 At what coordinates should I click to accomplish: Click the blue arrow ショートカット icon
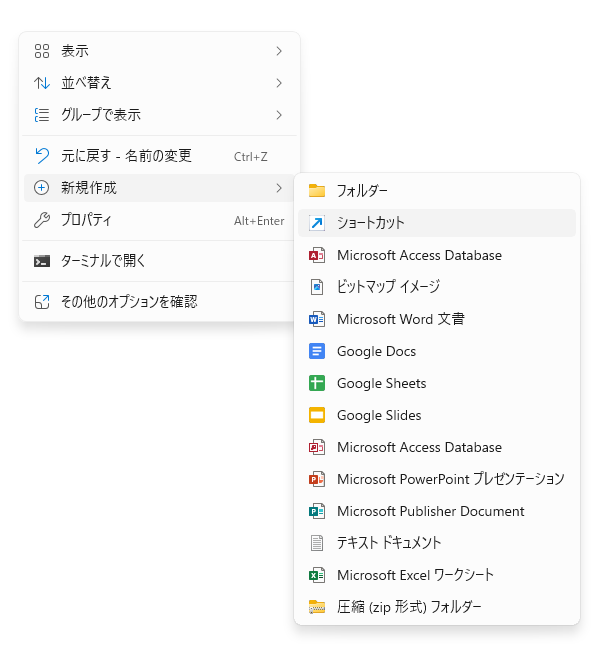317,223
